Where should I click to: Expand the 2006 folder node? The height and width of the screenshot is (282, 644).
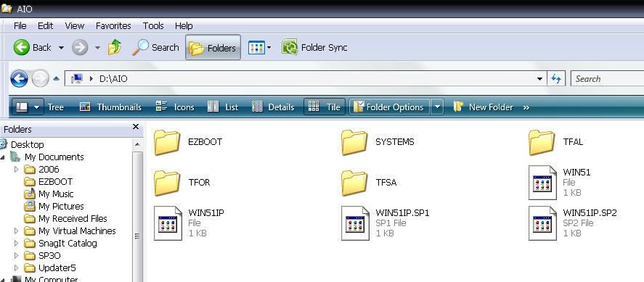17,170
